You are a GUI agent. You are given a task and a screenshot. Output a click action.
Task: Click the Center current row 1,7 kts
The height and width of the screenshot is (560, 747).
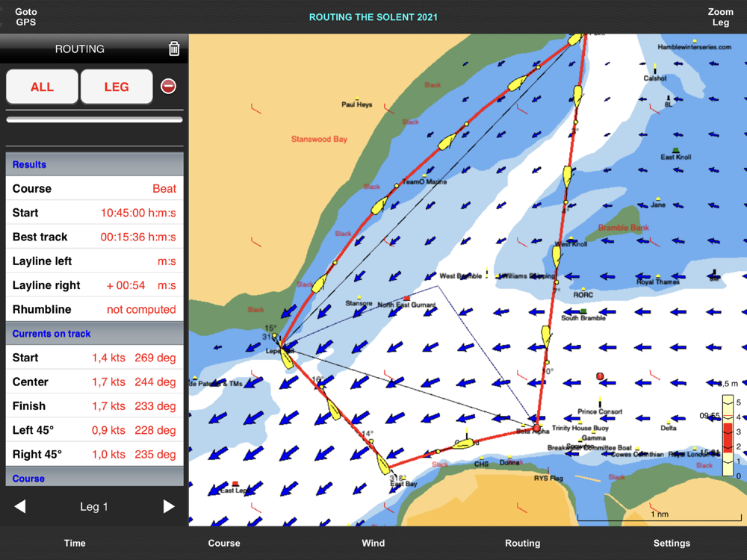(x=94, y=382)
